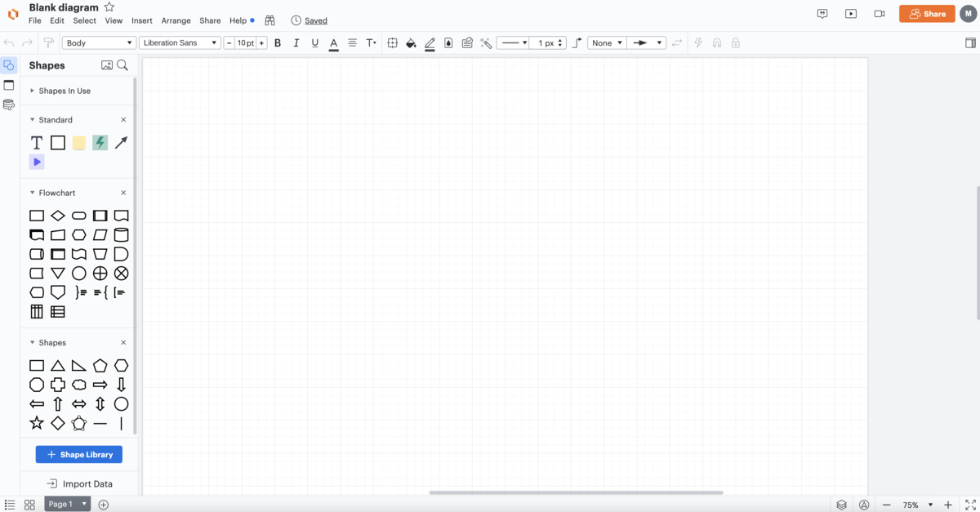Click the orange Share button

[927, 14]
